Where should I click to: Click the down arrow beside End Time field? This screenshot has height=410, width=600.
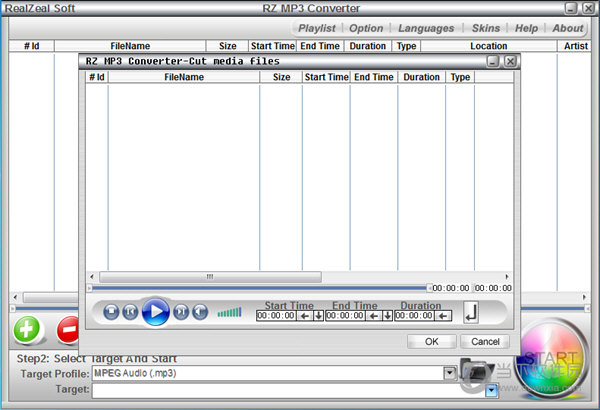pos(388,316)
